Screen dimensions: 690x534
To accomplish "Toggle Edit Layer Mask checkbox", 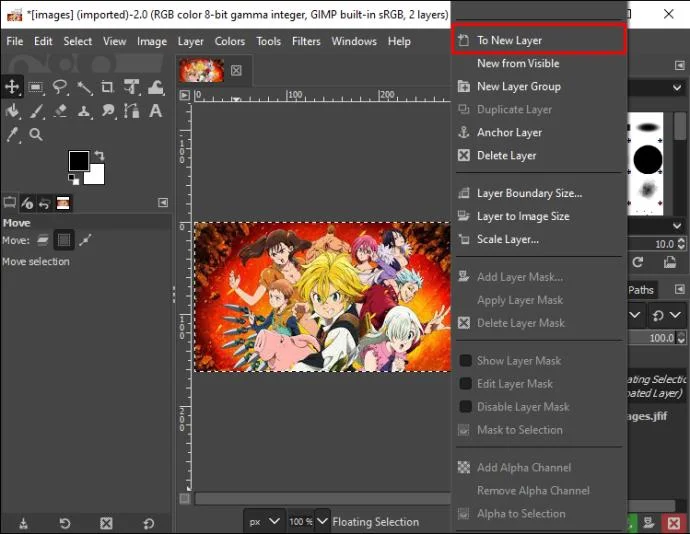I will click(466, 383).
